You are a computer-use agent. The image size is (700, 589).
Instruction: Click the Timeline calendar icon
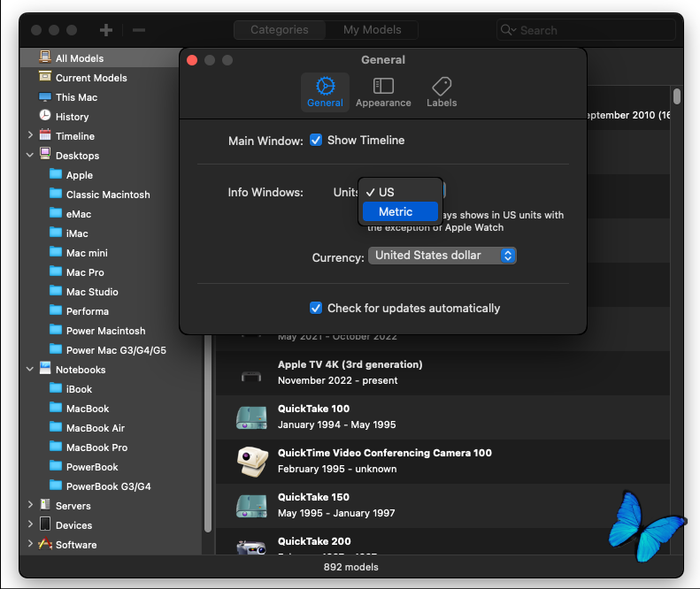[45, 134]
